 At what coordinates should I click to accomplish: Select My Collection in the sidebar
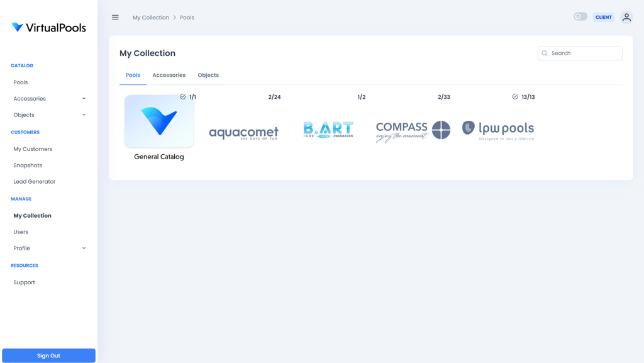pos(33,216)
